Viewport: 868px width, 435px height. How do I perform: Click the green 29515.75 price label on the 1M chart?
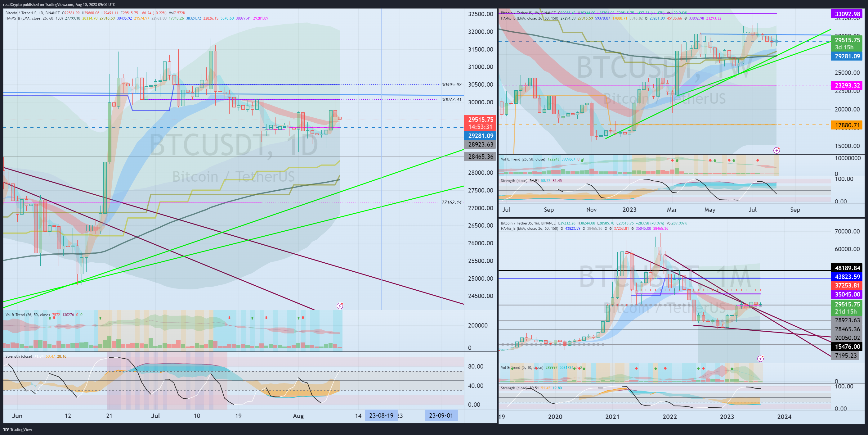click(847, 308)
